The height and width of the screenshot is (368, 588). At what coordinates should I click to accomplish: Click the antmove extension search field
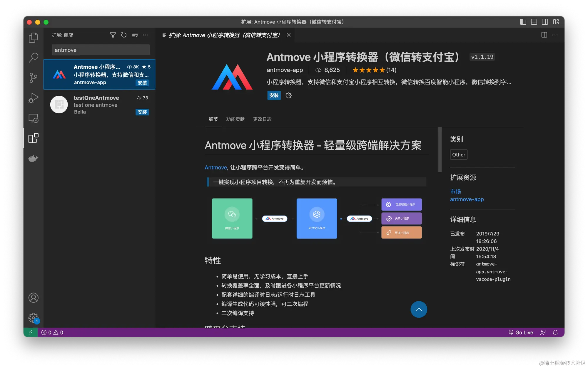pos(101,50)
